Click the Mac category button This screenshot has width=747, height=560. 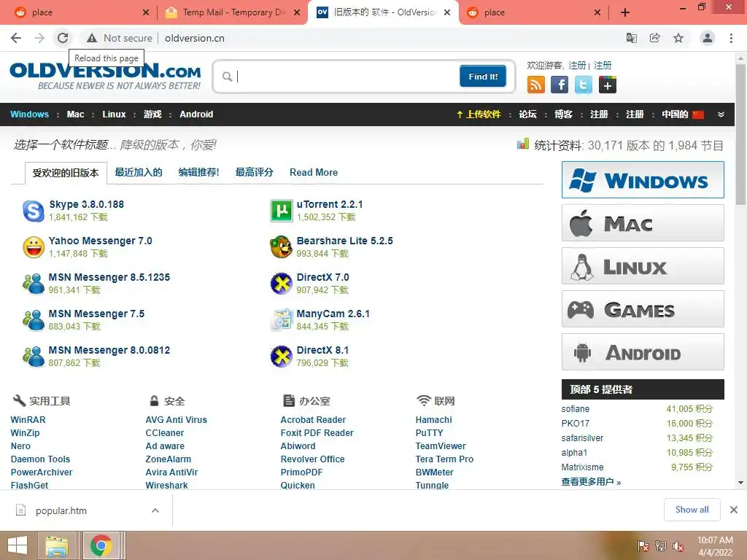click(643, 223)
